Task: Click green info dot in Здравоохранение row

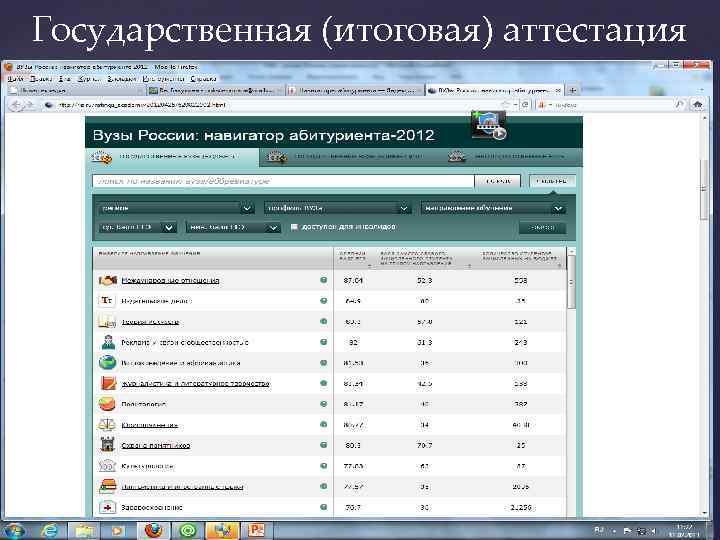Action: [324, 507]
